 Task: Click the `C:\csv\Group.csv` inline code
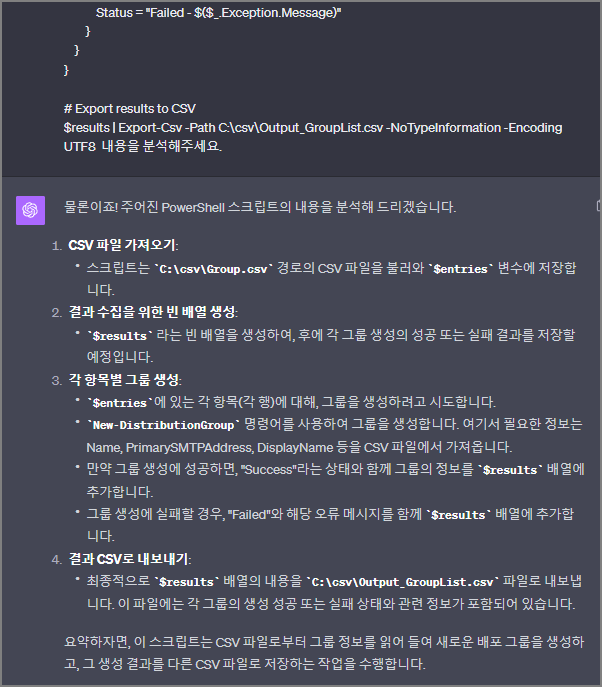[x=213, y=269]
